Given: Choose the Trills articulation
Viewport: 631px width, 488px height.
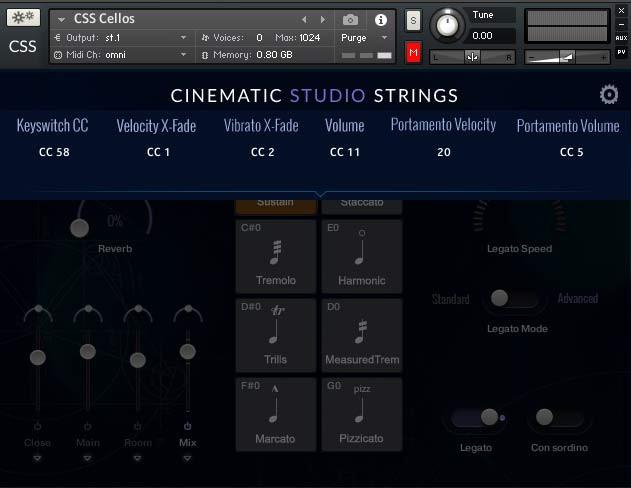Looking at the screenshot, I should tap(275, 336).
